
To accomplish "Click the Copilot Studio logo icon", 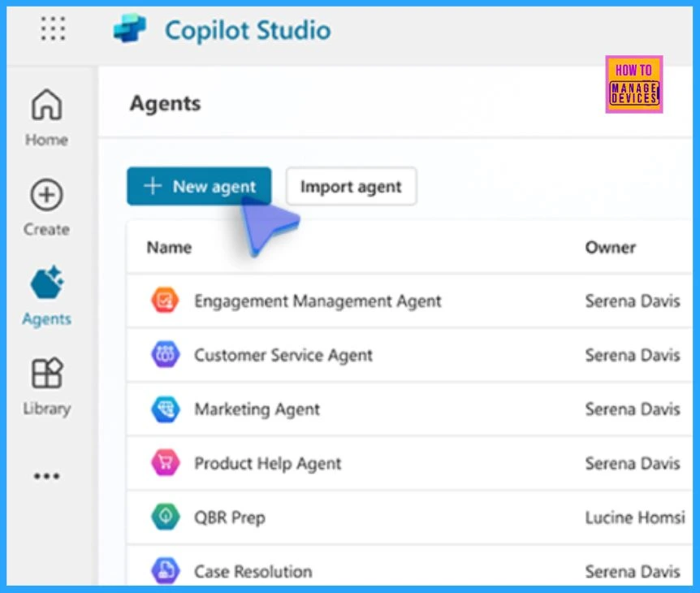I will [130, 29].
